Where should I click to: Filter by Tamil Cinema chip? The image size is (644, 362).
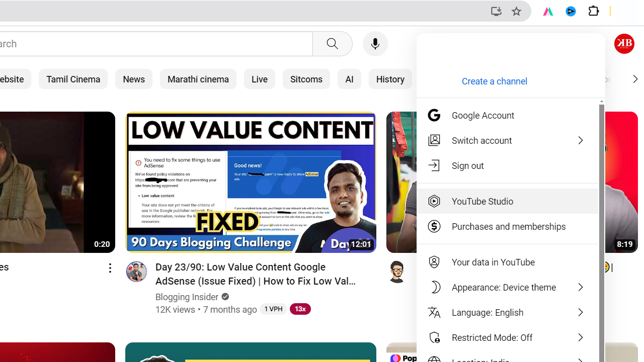point(73,79)
